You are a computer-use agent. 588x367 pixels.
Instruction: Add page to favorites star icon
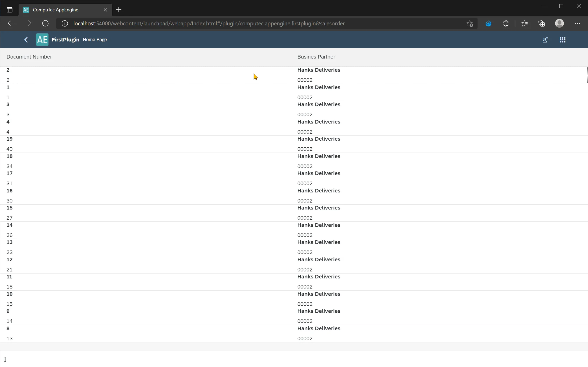point(470,24)
